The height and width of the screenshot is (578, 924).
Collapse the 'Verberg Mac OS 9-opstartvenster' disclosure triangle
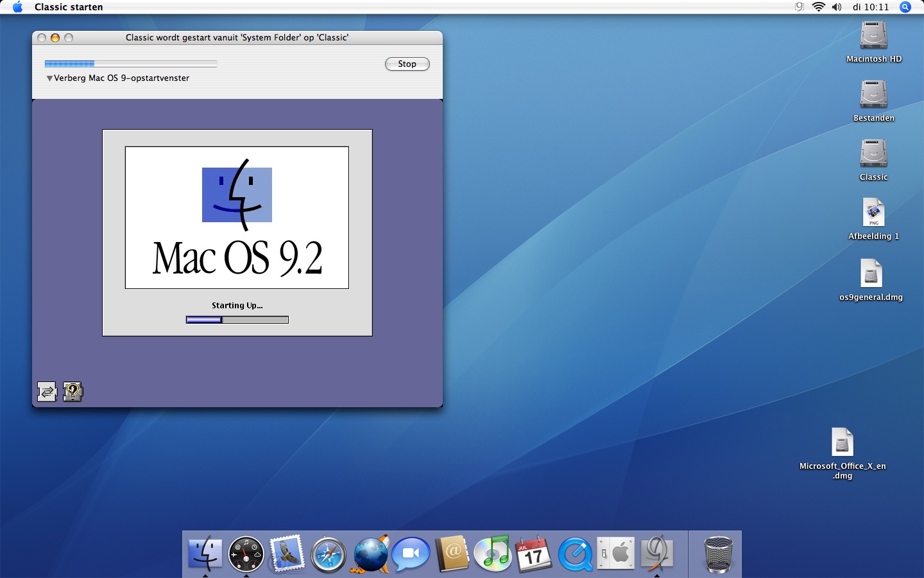[49, 78]
